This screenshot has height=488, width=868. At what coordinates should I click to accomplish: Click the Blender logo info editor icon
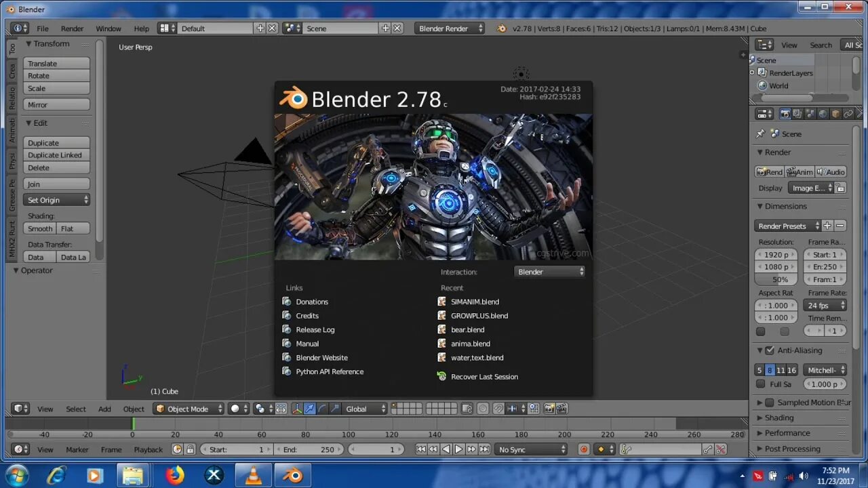(x=502, y=28)
